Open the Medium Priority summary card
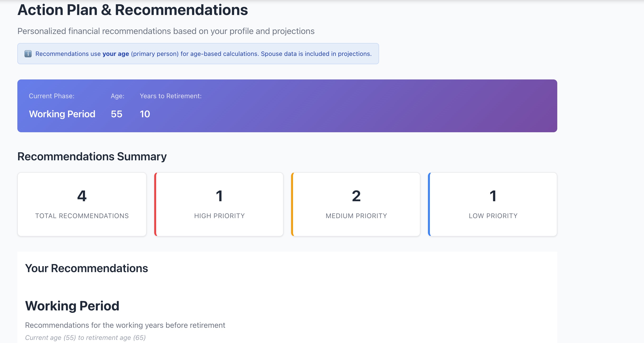This screenshot has width=644, height=343. pyautogui.click(x=356, y=204)
